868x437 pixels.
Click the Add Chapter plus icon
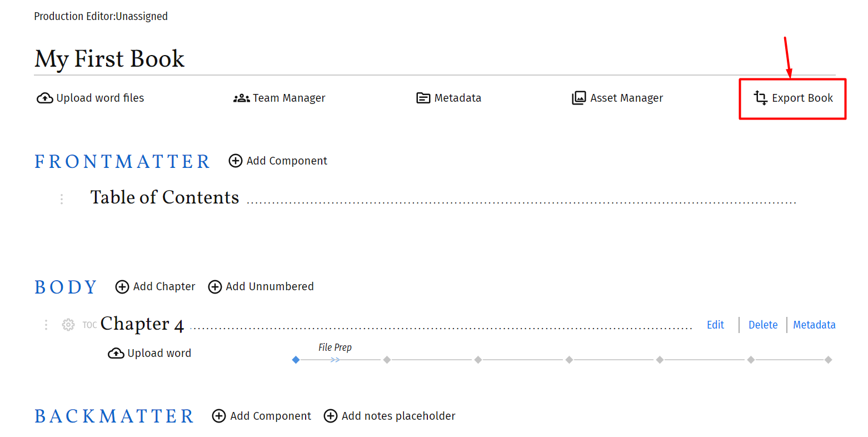pyautogui.click(x=122, y=287)
